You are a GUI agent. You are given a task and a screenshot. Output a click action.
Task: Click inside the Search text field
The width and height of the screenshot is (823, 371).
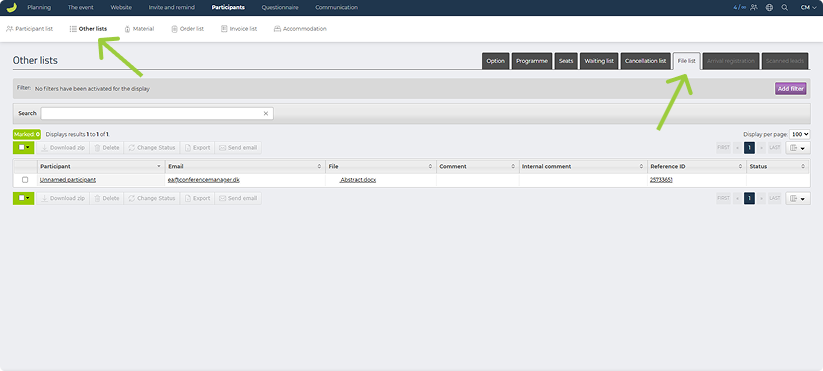(x=157, y=113)
